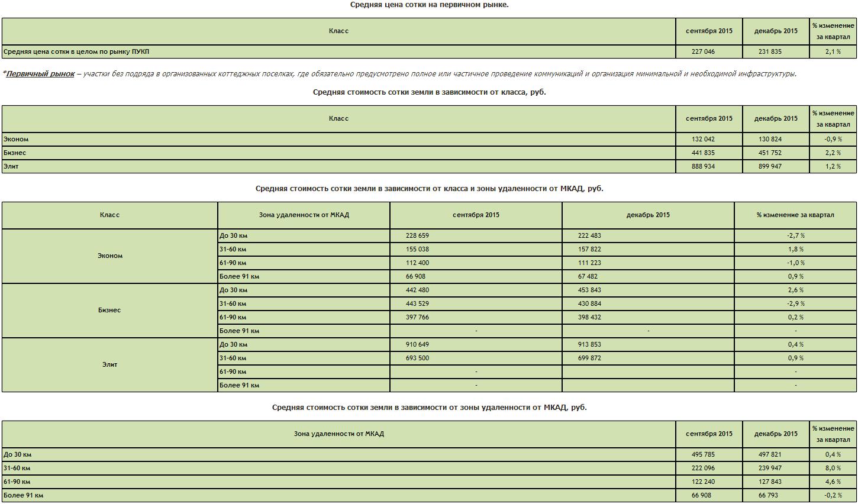Click the value 442 480
This screenshot has width=858, height=504.
[x=417, y=290]
